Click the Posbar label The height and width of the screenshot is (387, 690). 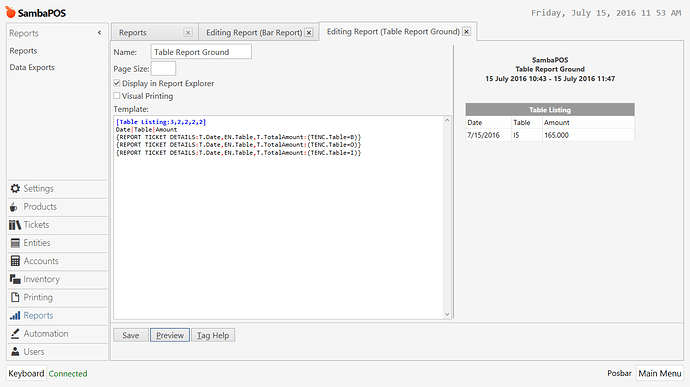click(x=619, y=373)
